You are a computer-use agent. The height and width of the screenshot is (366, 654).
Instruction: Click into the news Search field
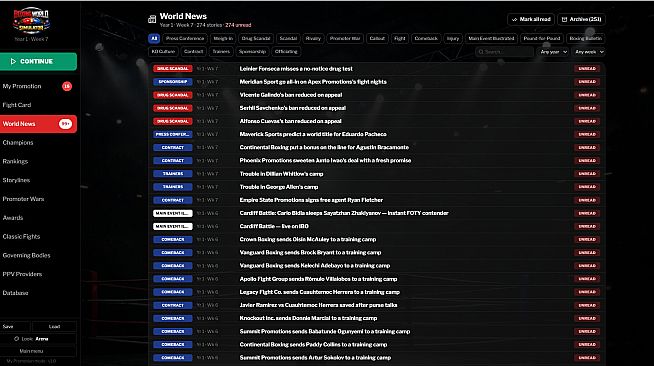[x=504, y=52]
